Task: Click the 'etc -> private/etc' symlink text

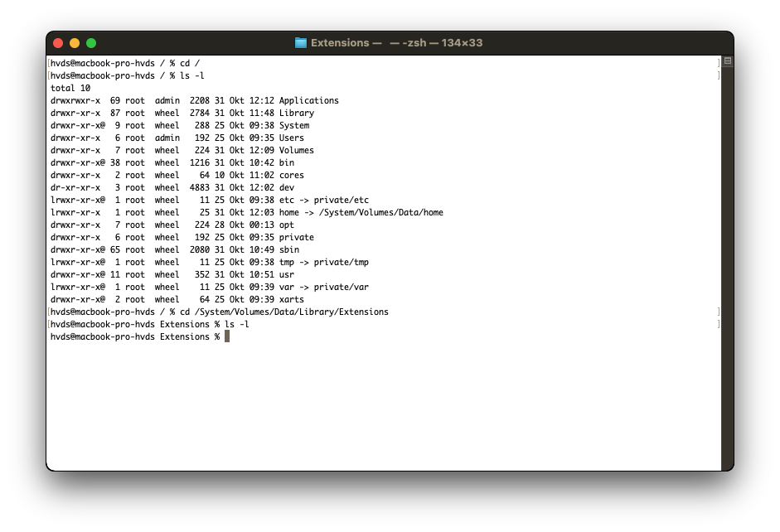Action: (x=324, y=200)
